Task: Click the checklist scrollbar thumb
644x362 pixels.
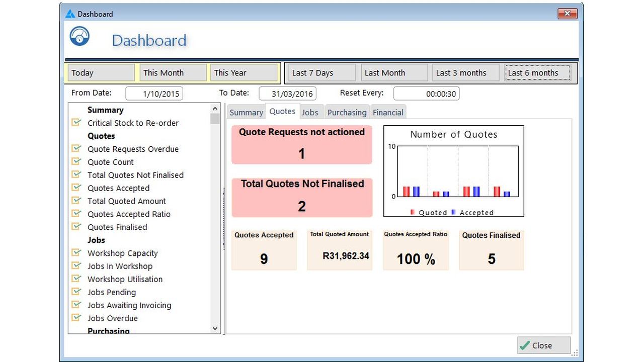Action: click(215, 119)
